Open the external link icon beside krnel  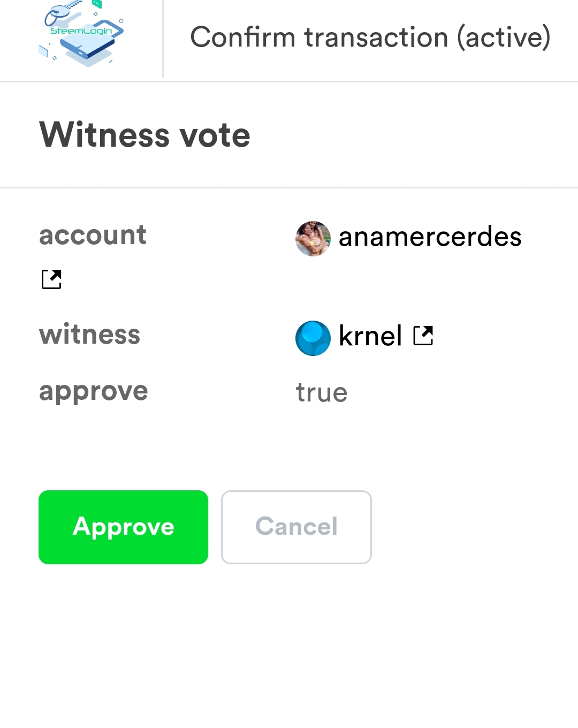[x=423, y=336]
